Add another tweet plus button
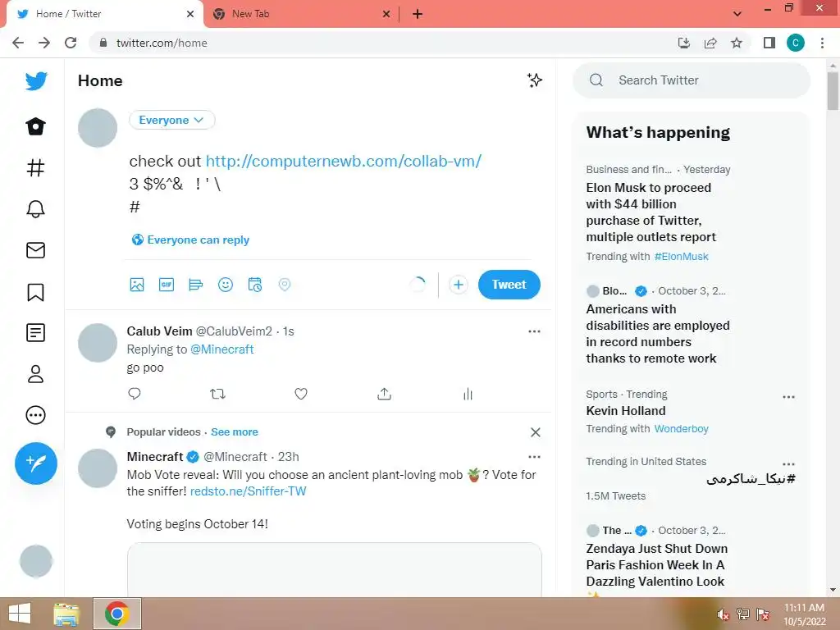The height and width of the screenshot is (630, 840). pyautogui.click(x=458, y=285)
